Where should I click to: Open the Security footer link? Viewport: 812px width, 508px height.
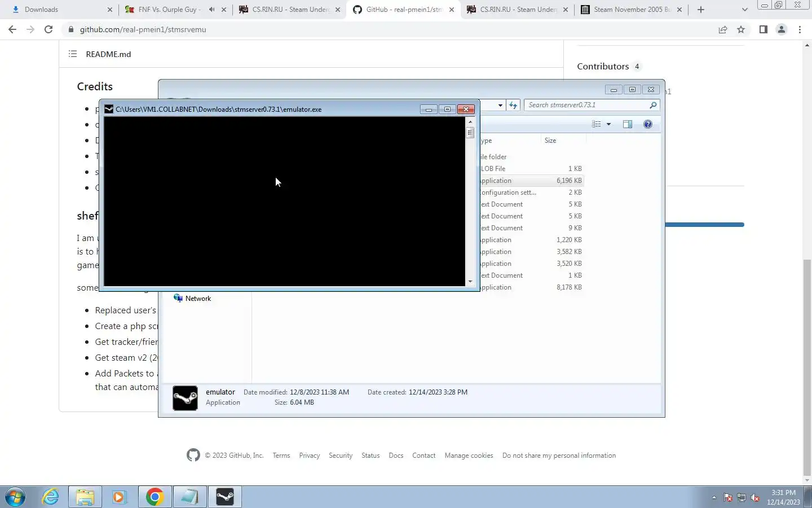(341, 456)
